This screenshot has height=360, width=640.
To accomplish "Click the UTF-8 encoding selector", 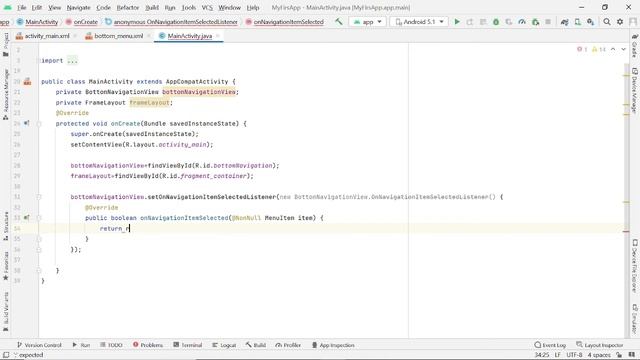I will pos(574,355).
